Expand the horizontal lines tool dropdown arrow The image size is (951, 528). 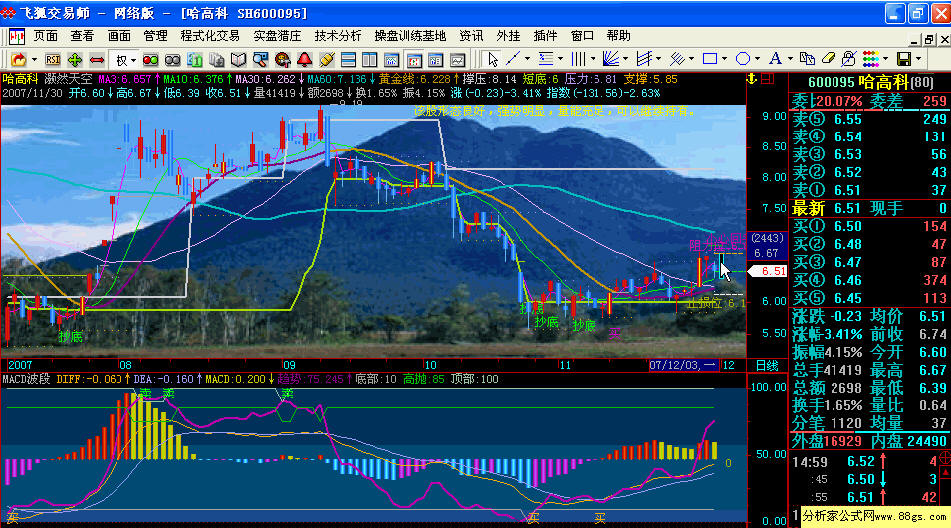coord(560,59)
